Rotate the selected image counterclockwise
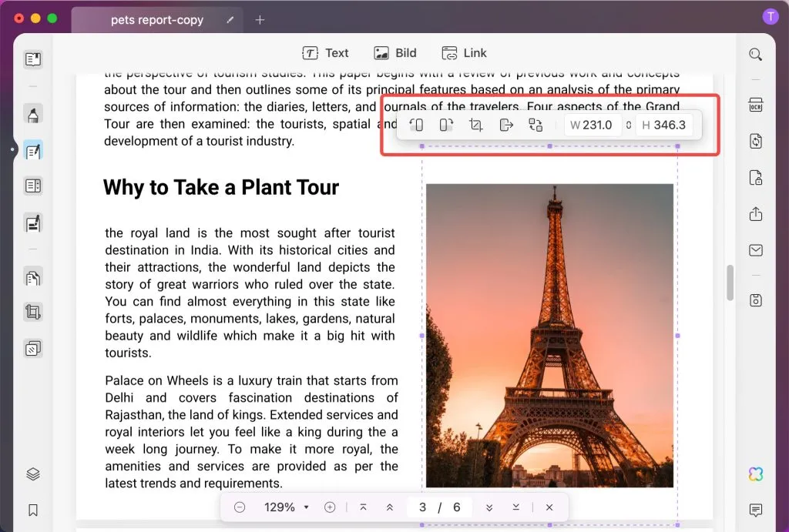Image resolution: width=789 pixels, height=532 pixels. click(417, 125)
